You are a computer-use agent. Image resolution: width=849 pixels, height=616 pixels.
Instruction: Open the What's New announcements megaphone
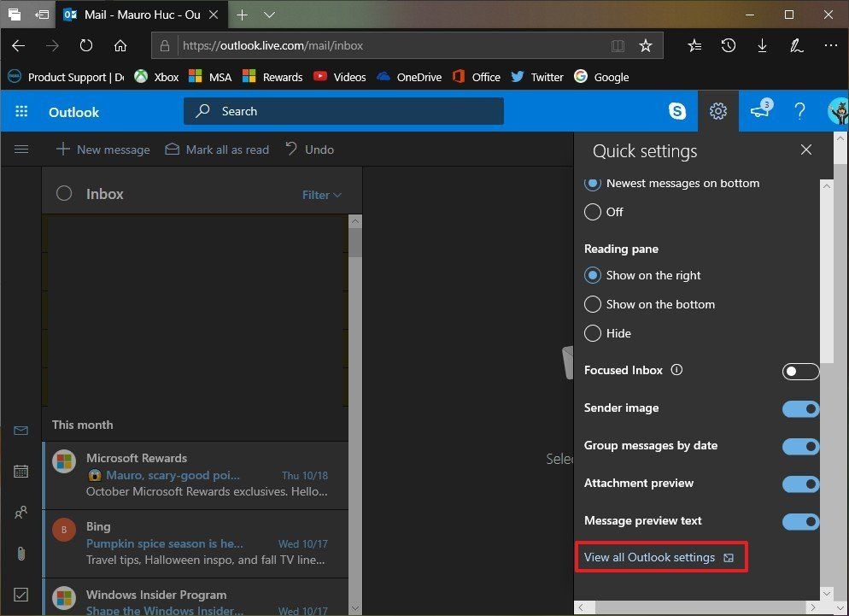pyautogui.click(x=759, y=111)
